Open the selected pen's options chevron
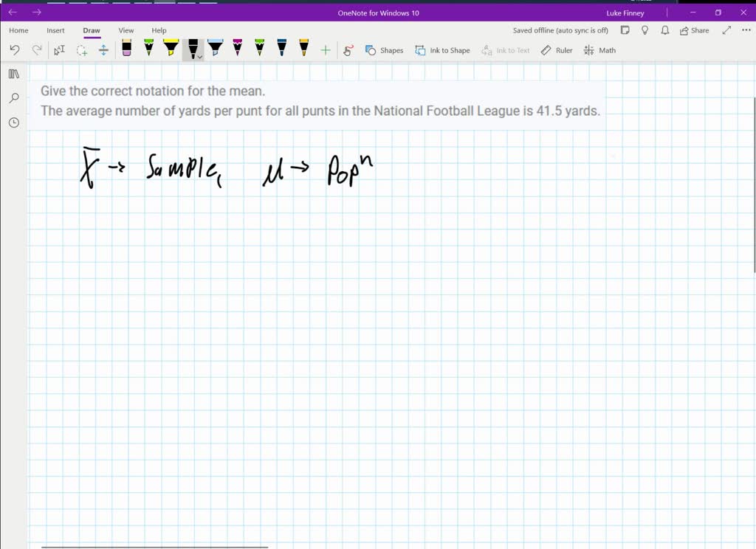The image size is (756, 549). (x=200, y=56)
